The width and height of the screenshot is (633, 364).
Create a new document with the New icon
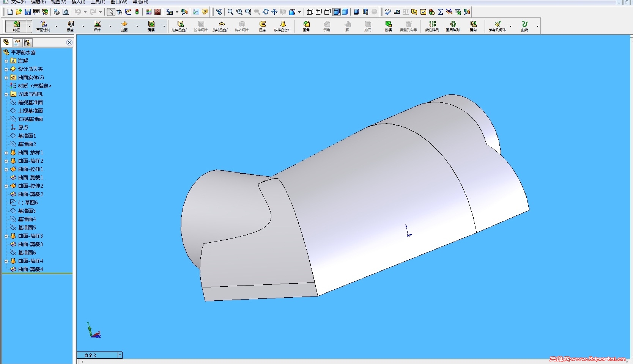(10, 12)
